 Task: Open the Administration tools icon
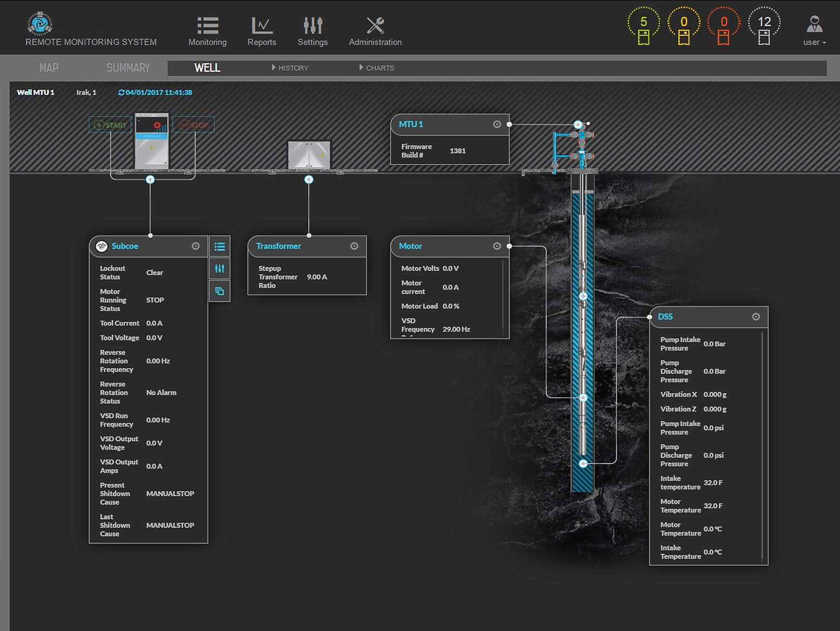(375, 25)
